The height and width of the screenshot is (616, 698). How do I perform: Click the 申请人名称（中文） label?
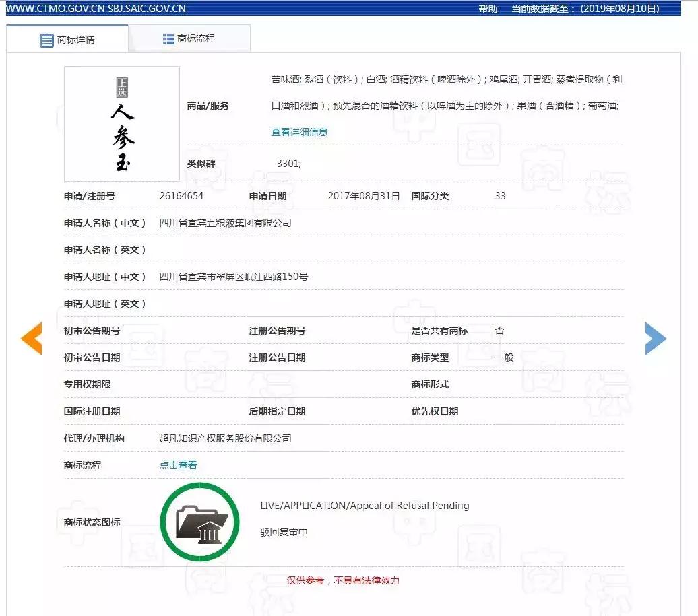pos(105,223)
